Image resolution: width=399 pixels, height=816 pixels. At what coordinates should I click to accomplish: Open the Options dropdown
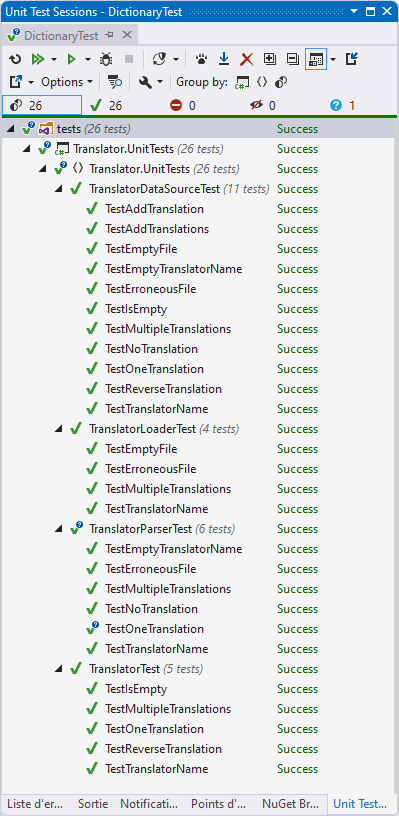(67, 82)
